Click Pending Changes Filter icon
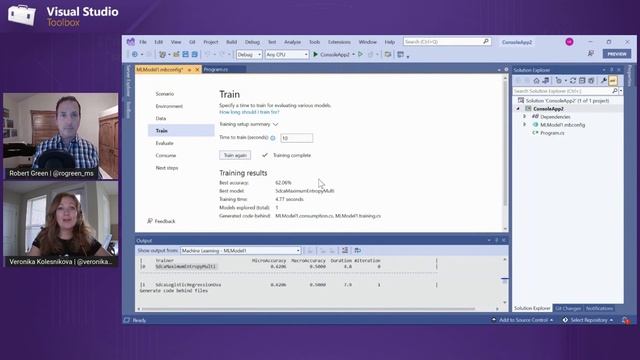Viewport: 640px width, 360px height. (x=558, y=80)
